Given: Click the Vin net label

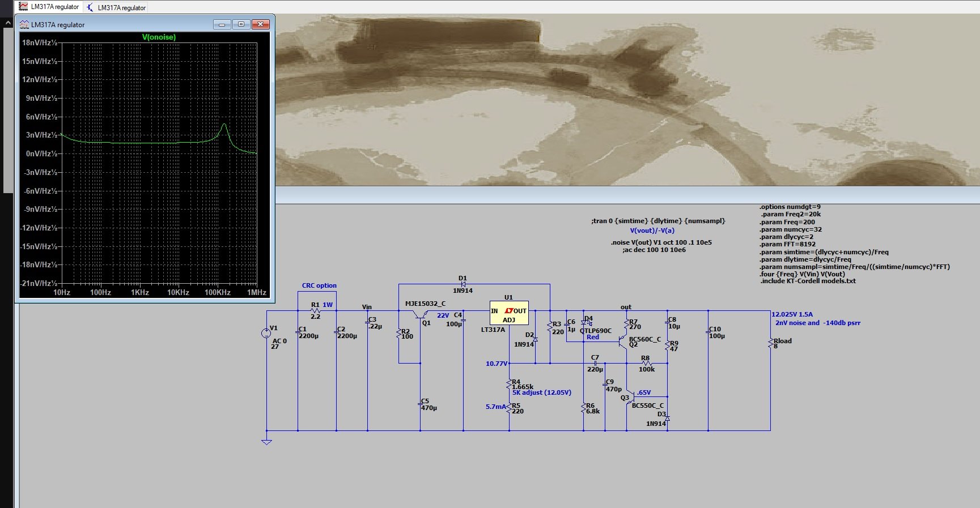Looking at the screenshot, I should tap(367, 307).
